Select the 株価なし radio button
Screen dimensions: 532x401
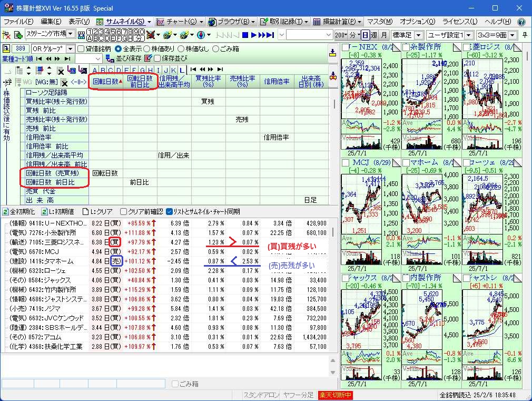pyautogui.click(x=181, y=49)
